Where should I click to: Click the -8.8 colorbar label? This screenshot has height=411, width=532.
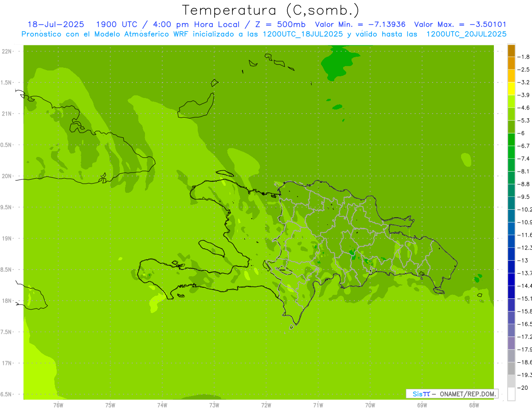coord(524,184)
